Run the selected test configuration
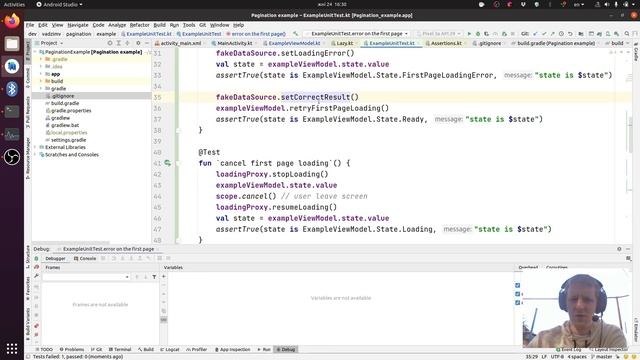The image size is (640, 360). click(x=469, y=33)
